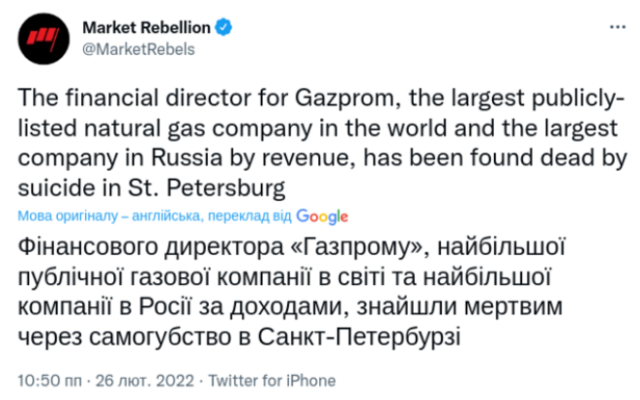Click the blue verified badge
The image size is (640, 400).
coord(224,31)
